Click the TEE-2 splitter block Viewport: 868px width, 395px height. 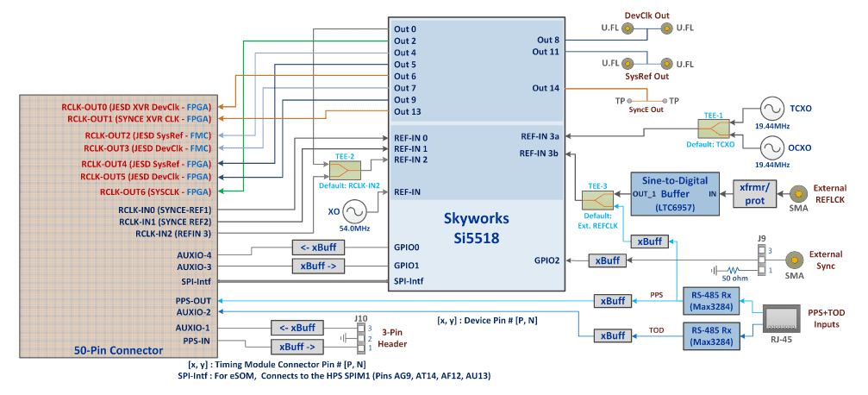[345, 170]
